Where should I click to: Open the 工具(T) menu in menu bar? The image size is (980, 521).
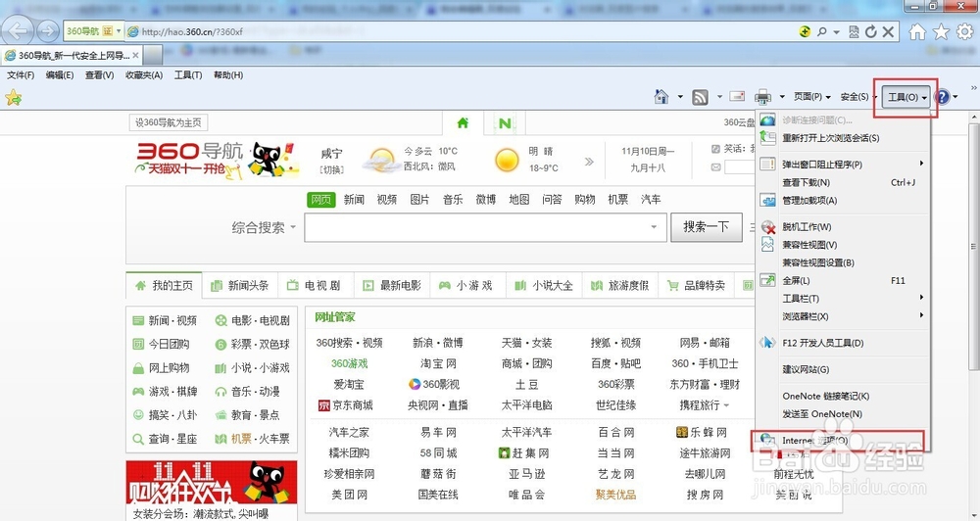click(188, 75)
